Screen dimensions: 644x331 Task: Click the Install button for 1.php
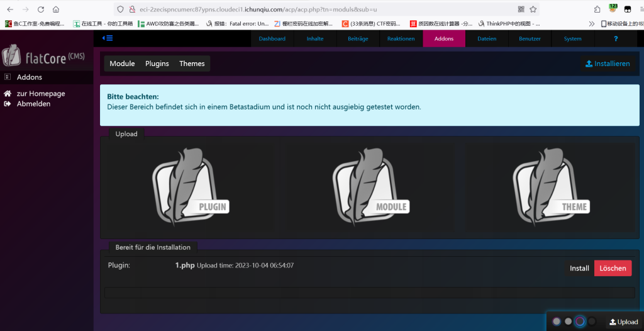tap(579, 268)
